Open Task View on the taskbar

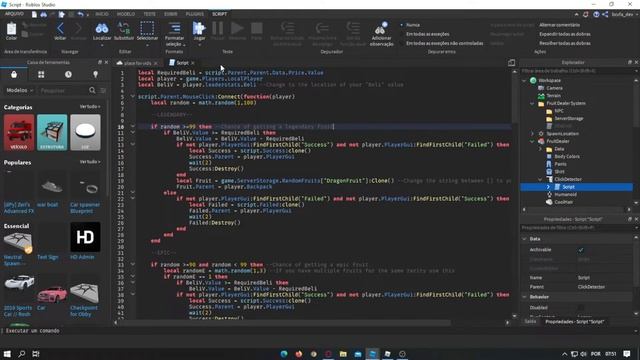pos(36,354)
